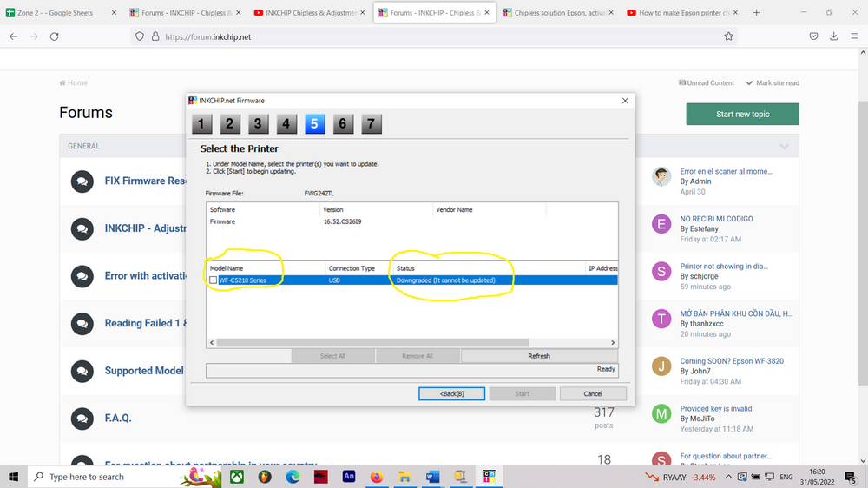Tick the WF-C5210 Series checkbox
This screenshot has width=868, height=488.
point(214,280)
